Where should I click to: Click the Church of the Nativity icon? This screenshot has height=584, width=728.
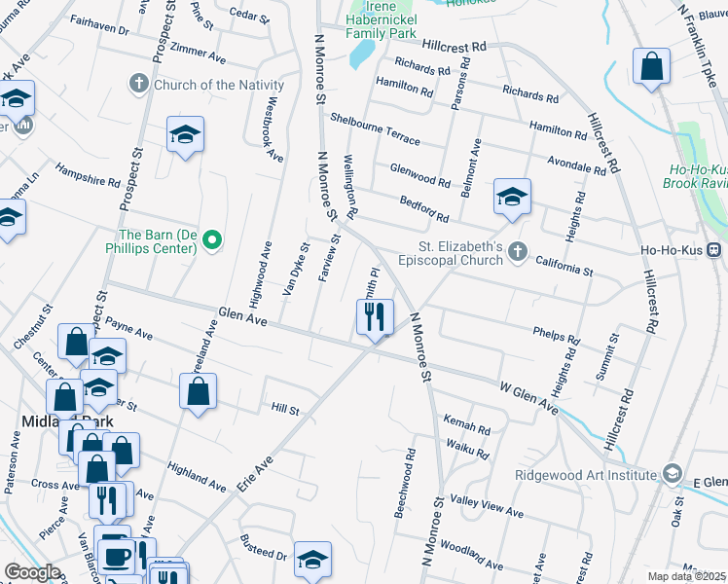pos(138,84)
